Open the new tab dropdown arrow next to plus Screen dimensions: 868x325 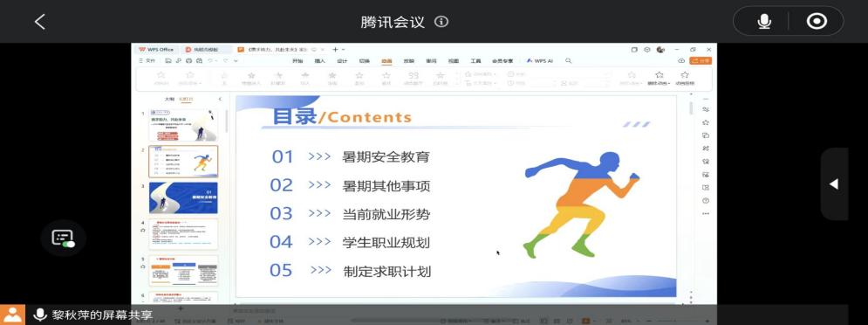pyautogui.click(x=343, y=49)
